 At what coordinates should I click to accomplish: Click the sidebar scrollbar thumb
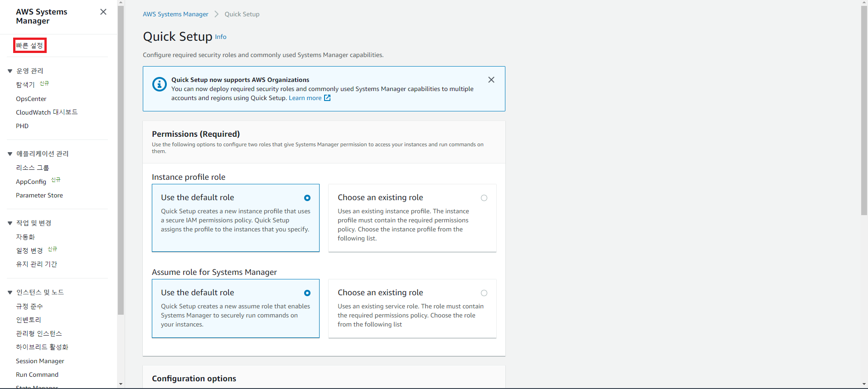click(121, 160)
